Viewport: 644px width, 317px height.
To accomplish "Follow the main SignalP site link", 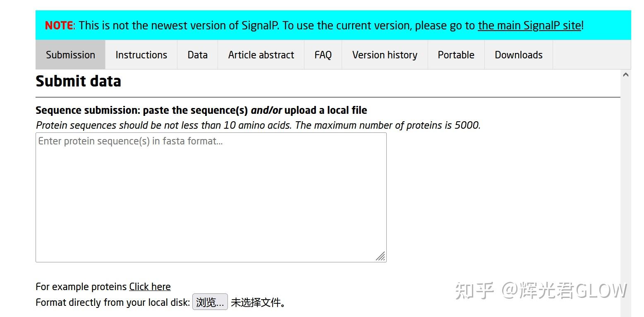I will tap(529, 26).
